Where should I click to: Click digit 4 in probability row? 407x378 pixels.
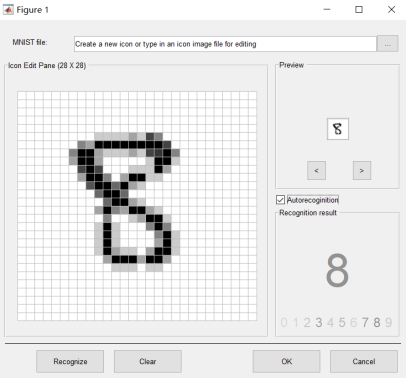pyautogui.click(x=330, y=322)
